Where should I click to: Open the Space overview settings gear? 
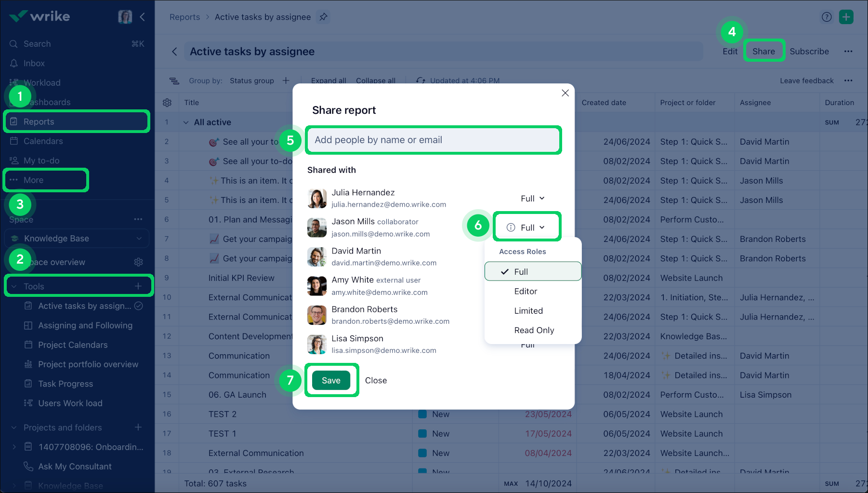(x=138, y=262)
